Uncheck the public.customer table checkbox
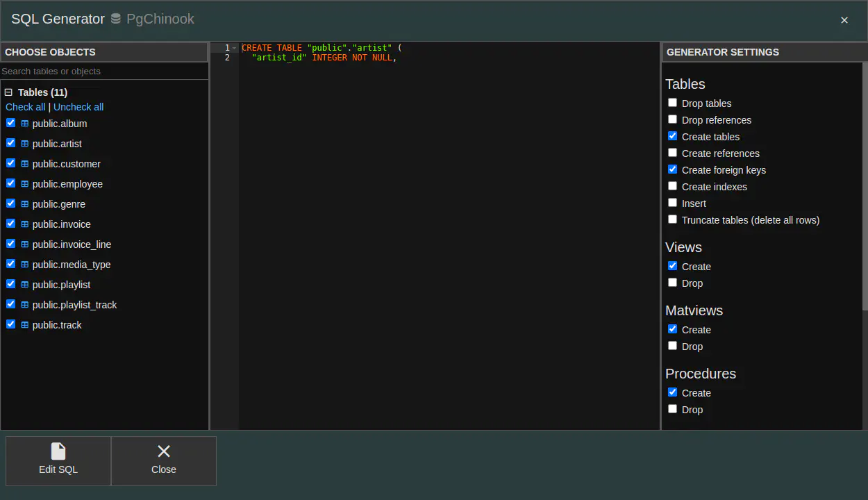The image size is (868, 500). point(10,163)
